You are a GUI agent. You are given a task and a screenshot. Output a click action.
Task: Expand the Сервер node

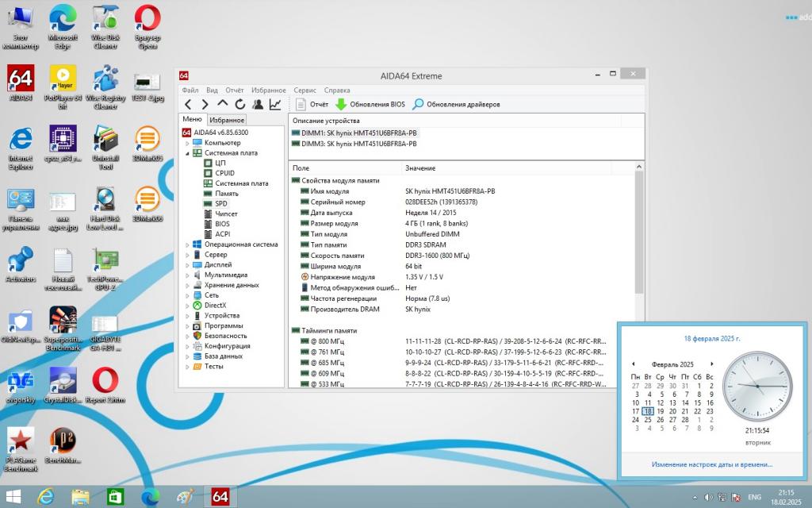187,255
